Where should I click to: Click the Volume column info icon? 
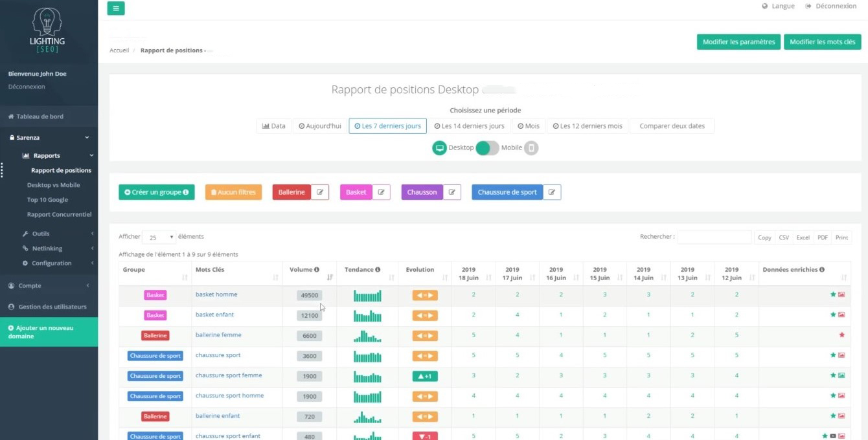(x=317, y=270)
